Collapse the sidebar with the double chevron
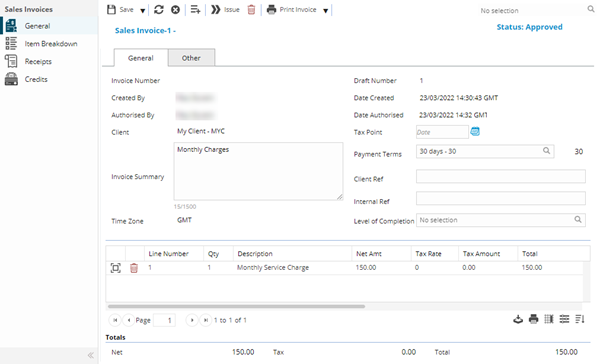This screenshot has width=600, height=364. coord(91,355)
